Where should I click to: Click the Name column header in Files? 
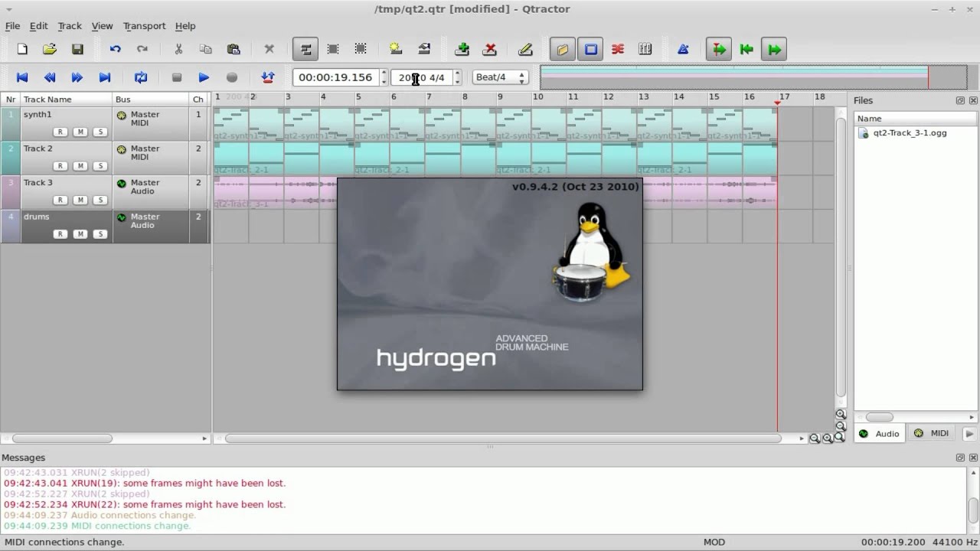pos(915,119)
